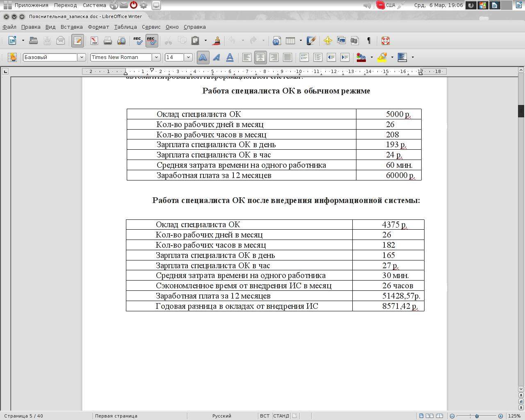Toggle Edit File mode icon
525x420 pixels.
click(78, 41)
